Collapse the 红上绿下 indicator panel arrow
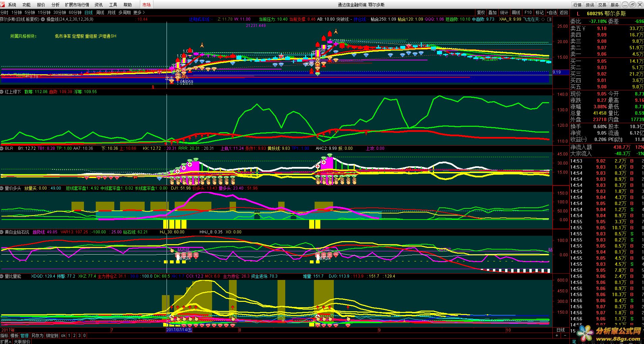This screenshot has width=644, height=344. coord(2,92)
